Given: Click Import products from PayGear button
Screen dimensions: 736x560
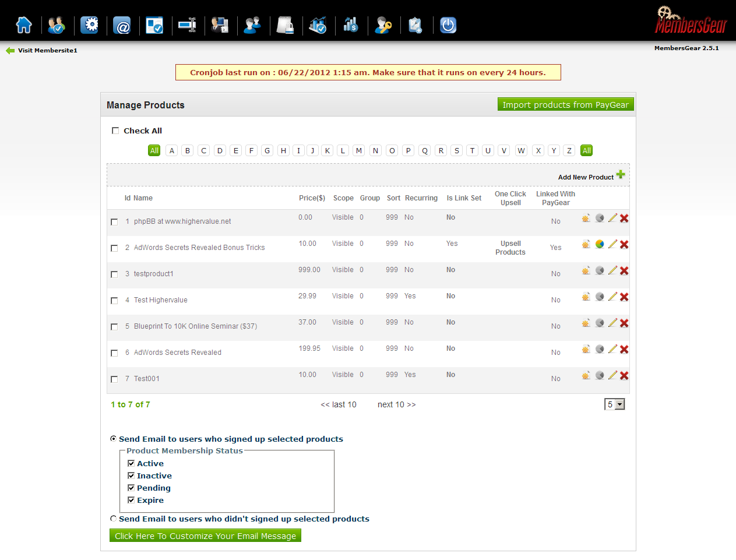Looking at the screenshot, I should (565, 104).
